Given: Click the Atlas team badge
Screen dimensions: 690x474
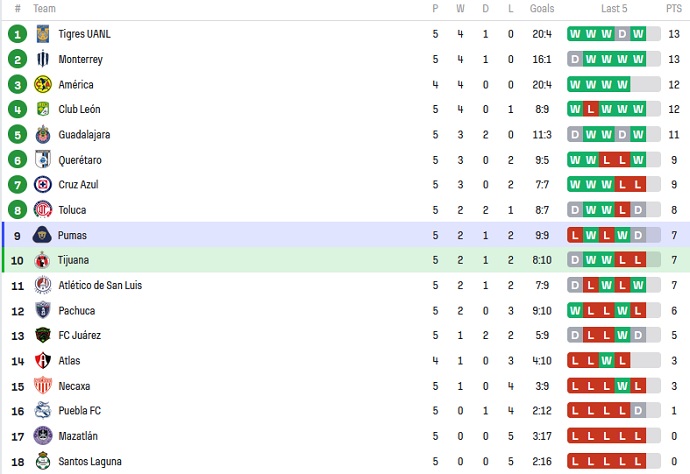Looking at the screenshot, I should click(43, 360).
